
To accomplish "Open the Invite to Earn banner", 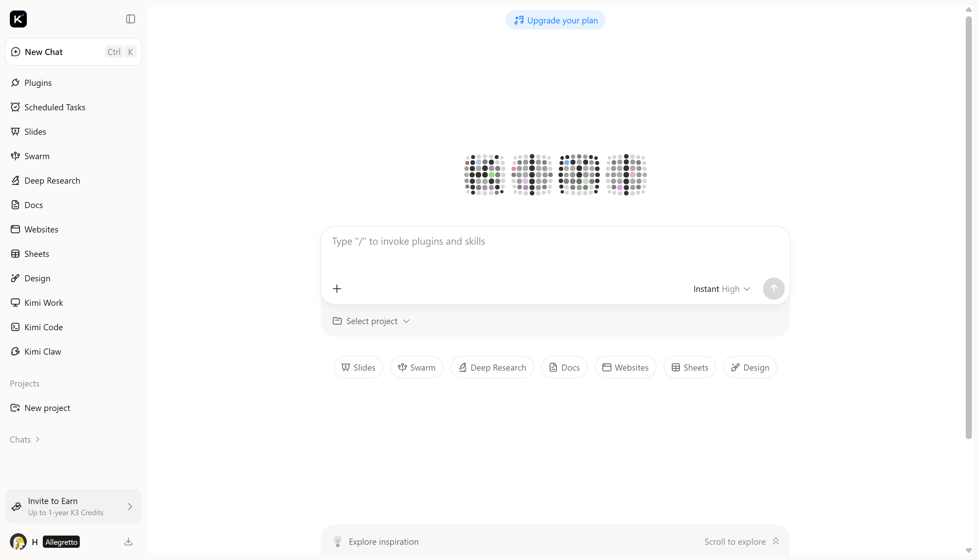I will click(73, 506).
